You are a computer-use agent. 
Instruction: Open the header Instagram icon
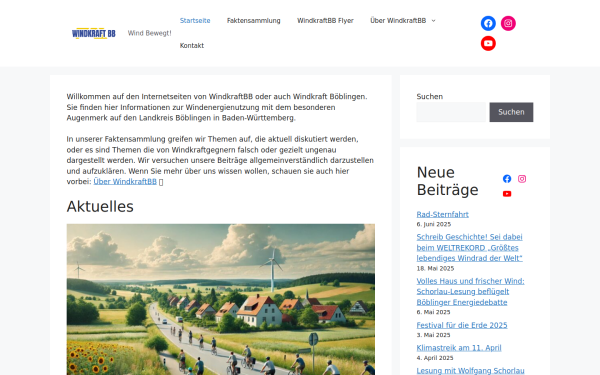coord(508,23)
